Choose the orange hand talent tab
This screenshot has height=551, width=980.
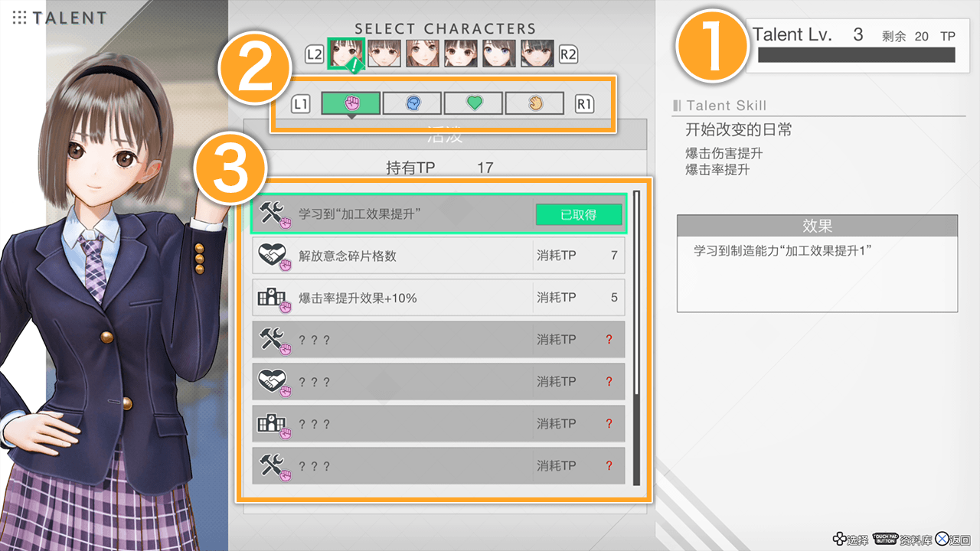(x=534, y=103)
